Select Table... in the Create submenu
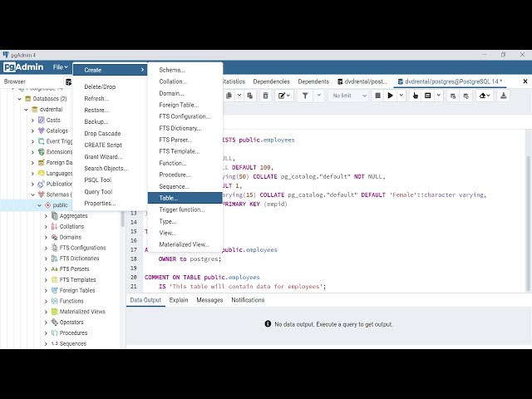Image resolution: width=532 pixels, height=399 pixels. pos(185,198)
